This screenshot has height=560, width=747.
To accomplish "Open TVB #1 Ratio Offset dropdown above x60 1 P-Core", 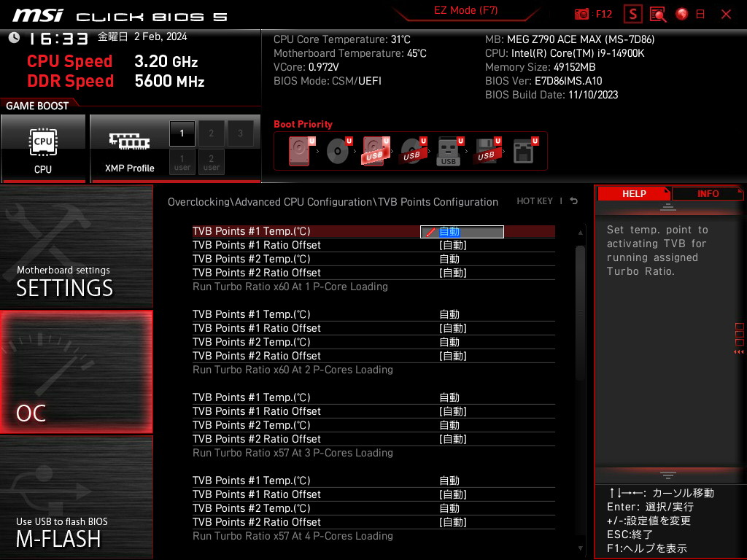I will (452, 245).
